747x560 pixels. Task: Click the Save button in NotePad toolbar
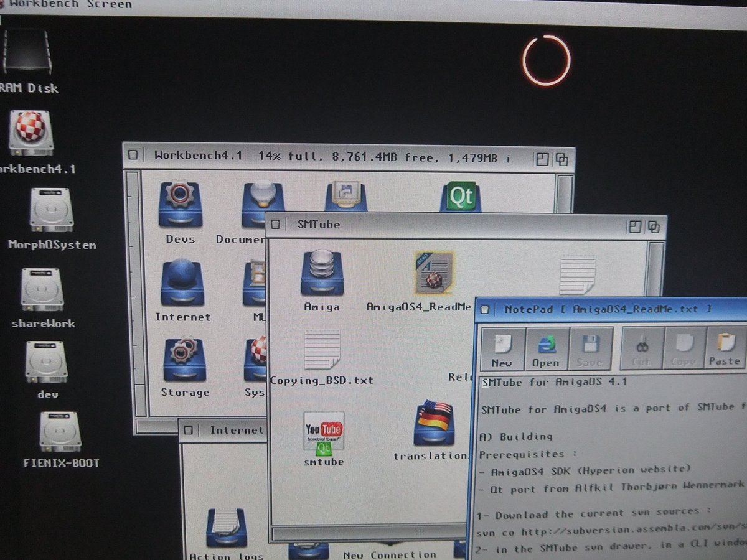[590, 350]
